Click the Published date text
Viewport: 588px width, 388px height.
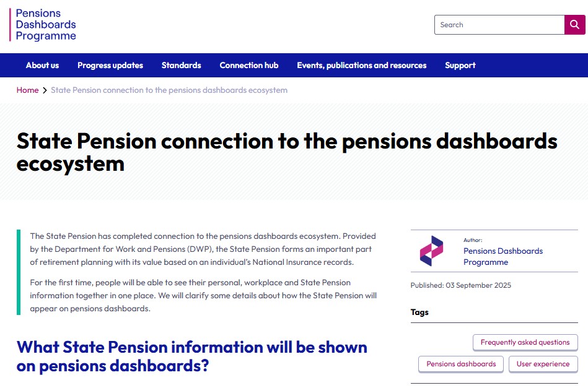click(460, 285)
